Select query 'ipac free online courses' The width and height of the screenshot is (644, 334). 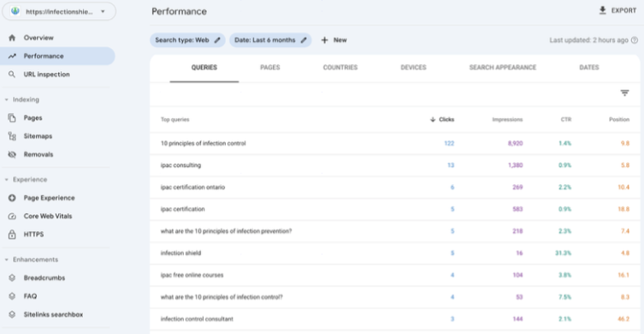(192, 275)
